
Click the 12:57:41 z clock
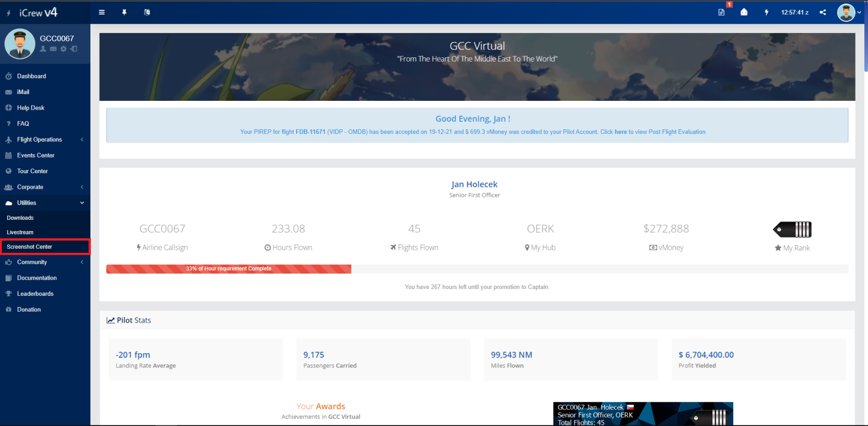click(x=795, y=12)
